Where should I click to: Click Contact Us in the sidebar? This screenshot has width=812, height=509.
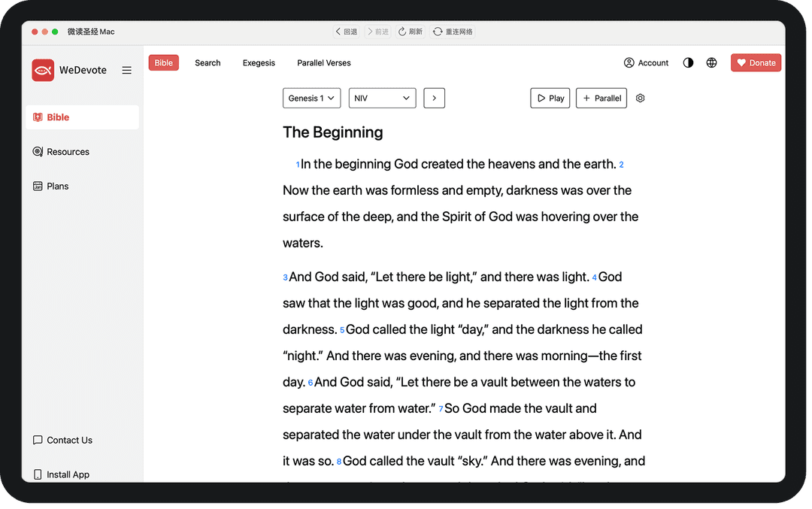click(69, 441)
